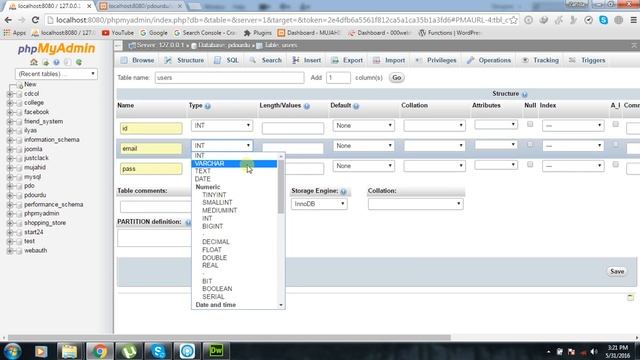Toggle Null checkbox for pass column

pyautogui.click(x=530, y=164)
